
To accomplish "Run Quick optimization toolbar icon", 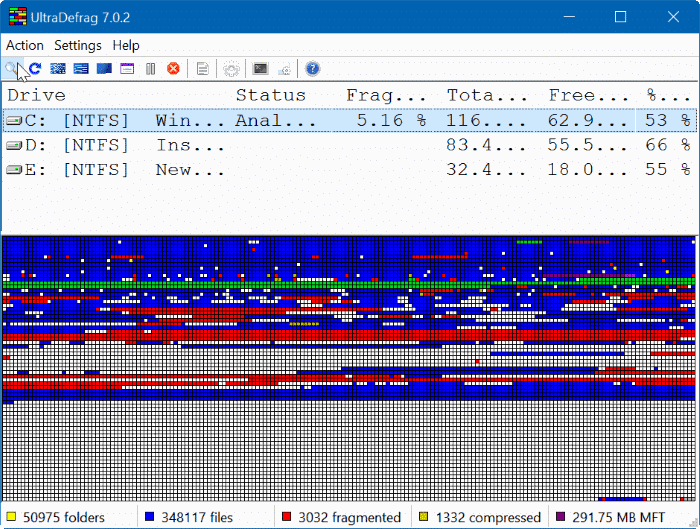I will click(81, 69).
